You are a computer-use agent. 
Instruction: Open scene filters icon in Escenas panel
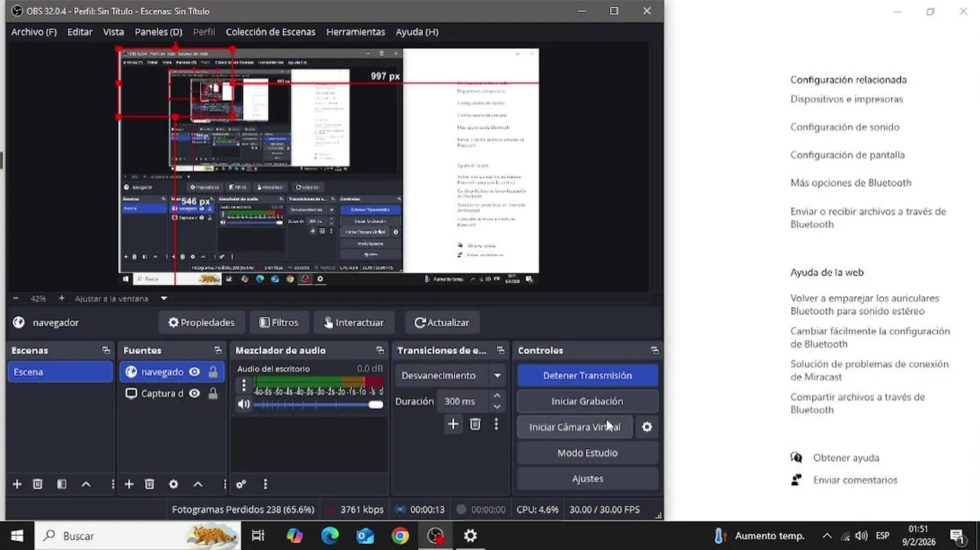point(62,484)
